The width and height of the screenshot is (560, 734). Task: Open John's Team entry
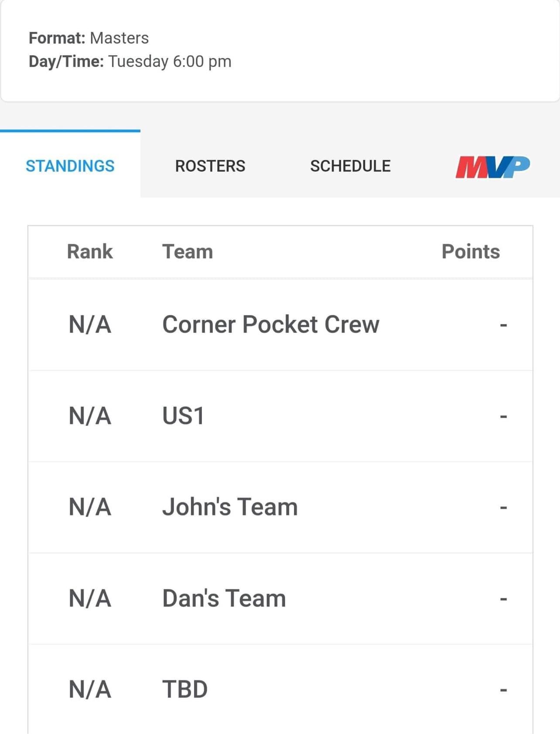coord(230,507)
